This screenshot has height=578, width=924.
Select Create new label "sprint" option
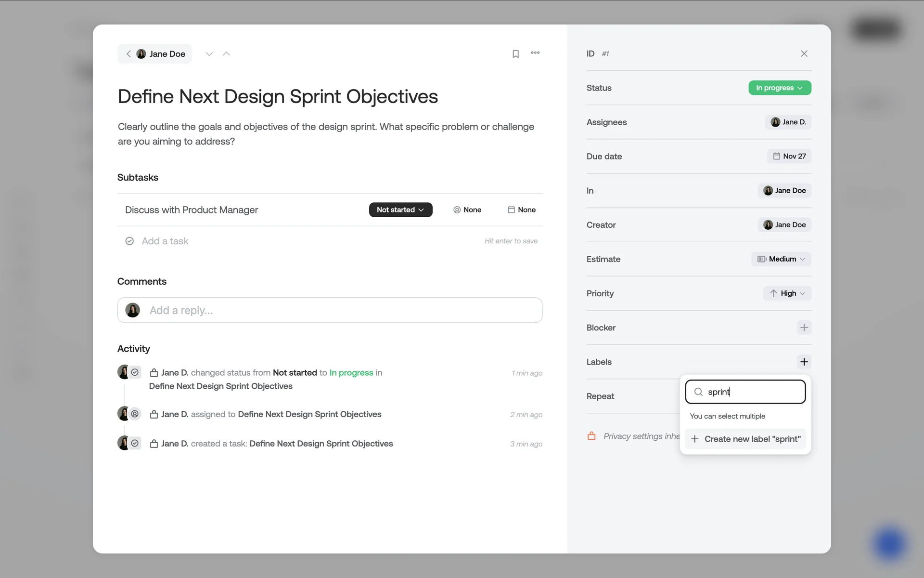(745, 439)
